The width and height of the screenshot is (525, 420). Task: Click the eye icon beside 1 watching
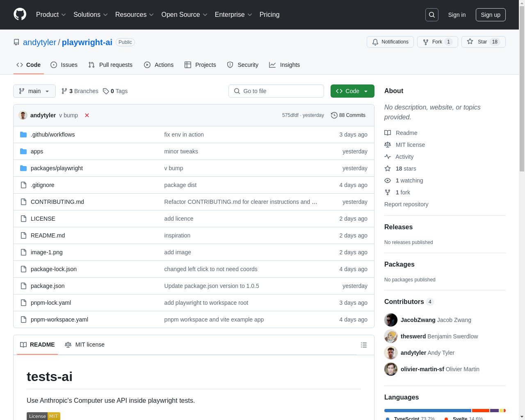coord(388,180)
